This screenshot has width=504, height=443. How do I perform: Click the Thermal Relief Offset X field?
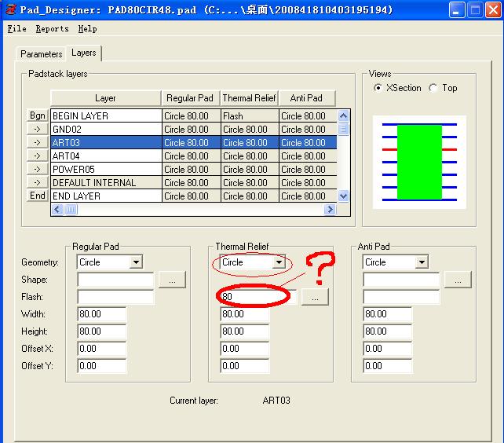pos(245,349)
